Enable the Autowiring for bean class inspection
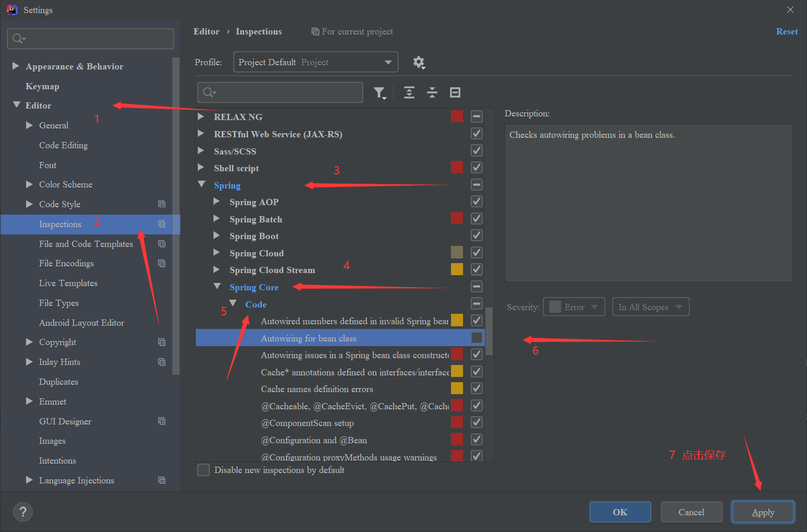This screenshot has width=807, height=532. click(x=476, y=337)
